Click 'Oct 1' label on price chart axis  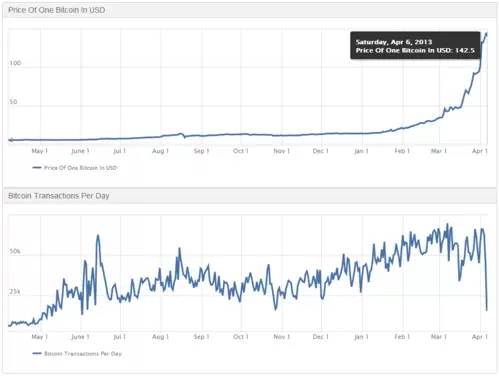click(241, 151)
